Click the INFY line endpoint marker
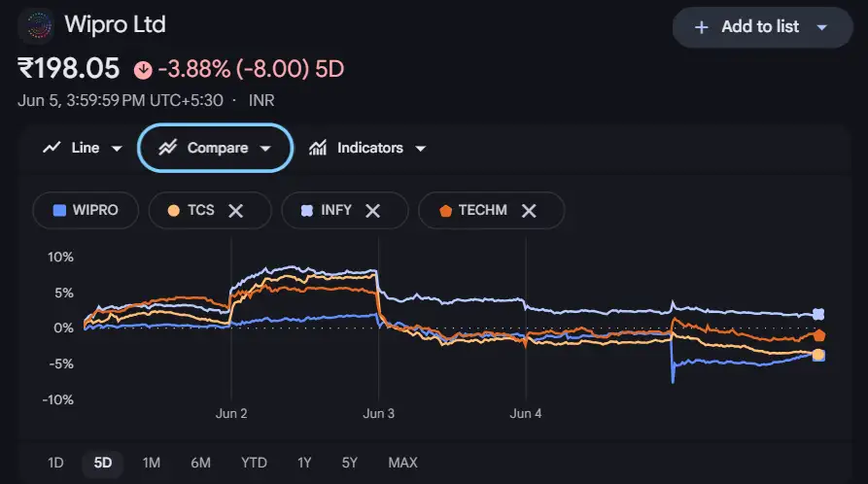The height and width of the screenshot is (484, 868). point(818,314)
